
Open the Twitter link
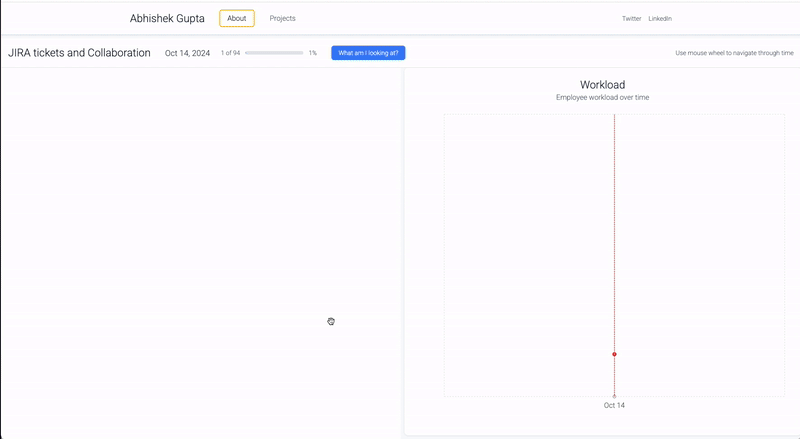point(631,19)
